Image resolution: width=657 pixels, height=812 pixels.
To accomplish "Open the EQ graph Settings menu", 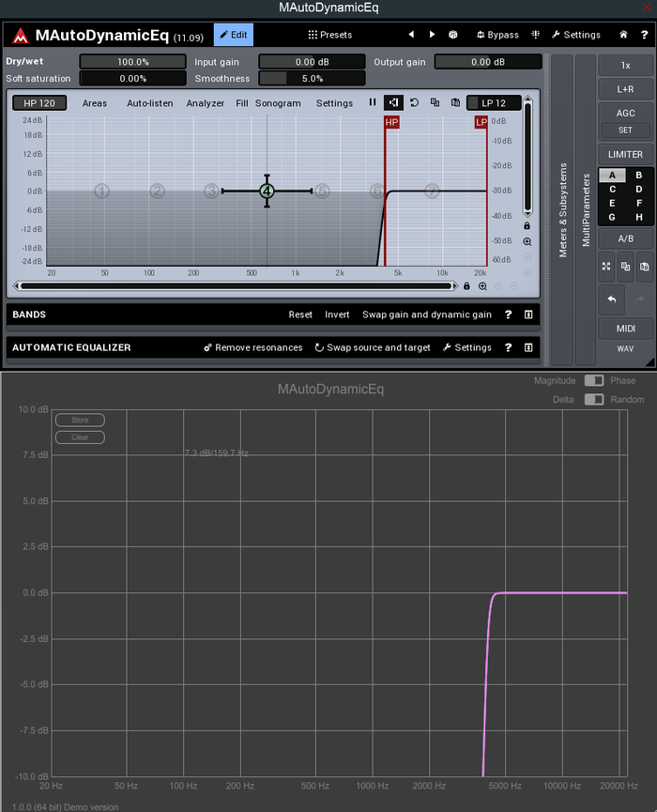I will pos(334,103).
